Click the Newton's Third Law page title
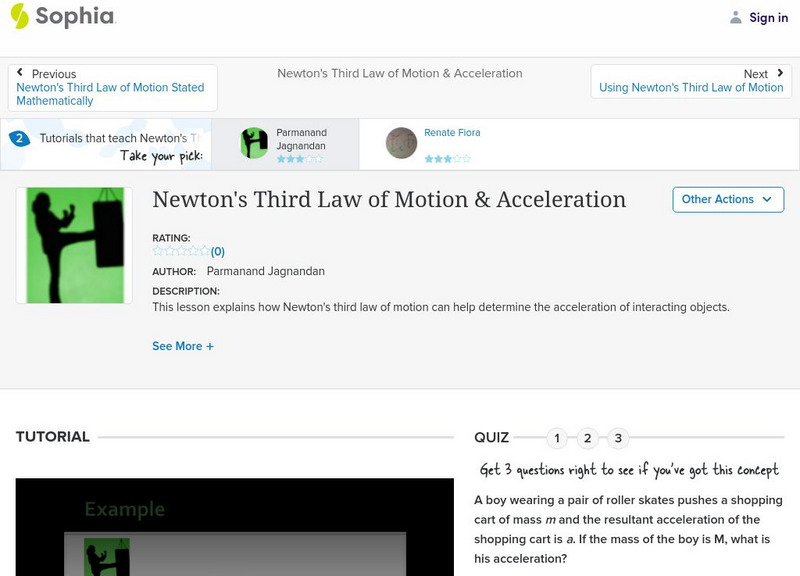This screenshot has width=800, height=576. point(389,199)
